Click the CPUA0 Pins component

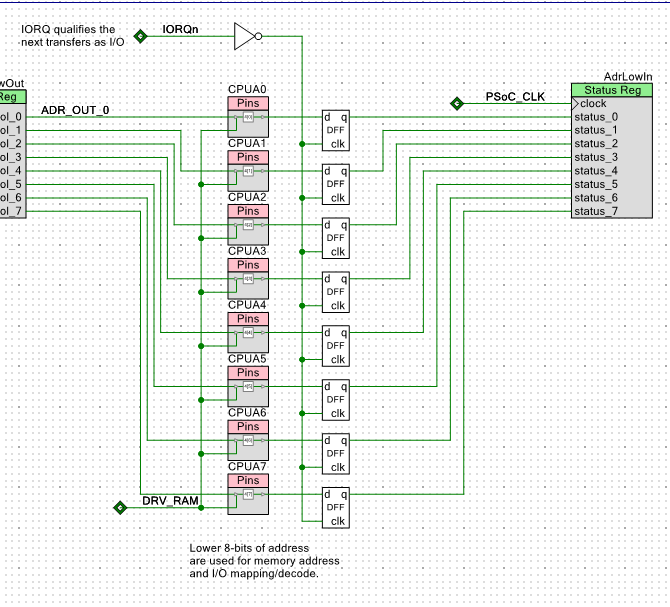(247, 117)
